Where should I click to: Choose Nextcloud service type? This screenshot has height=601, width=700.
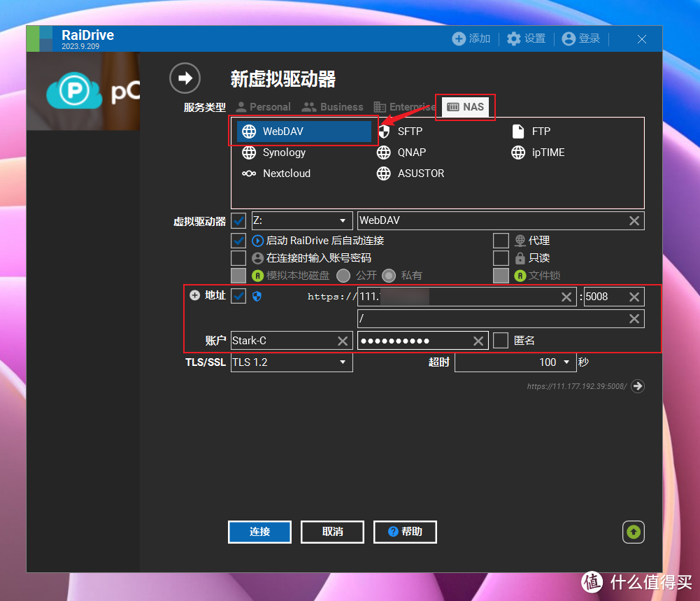click(x=276, y=174)
